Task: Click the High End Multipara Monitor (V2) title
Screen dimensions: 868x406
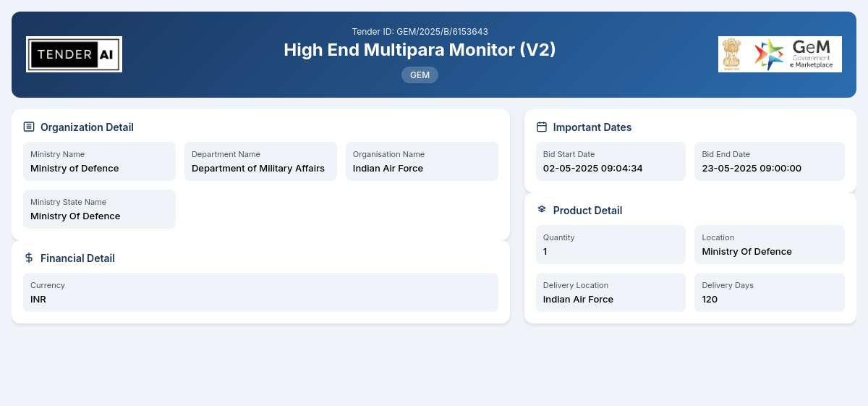Action: point(420,50)
